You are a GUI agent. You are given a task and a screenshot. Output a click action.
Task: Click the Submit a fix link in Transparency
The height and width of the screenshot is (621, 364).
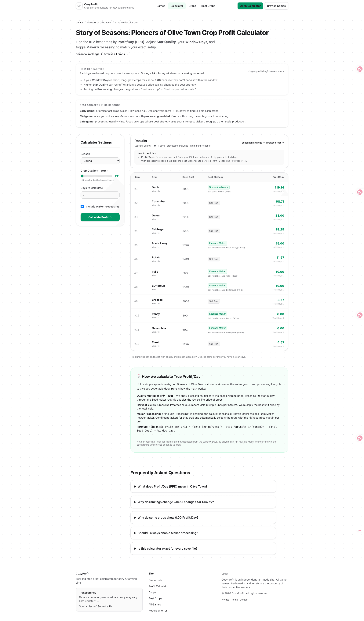point(105,606)
